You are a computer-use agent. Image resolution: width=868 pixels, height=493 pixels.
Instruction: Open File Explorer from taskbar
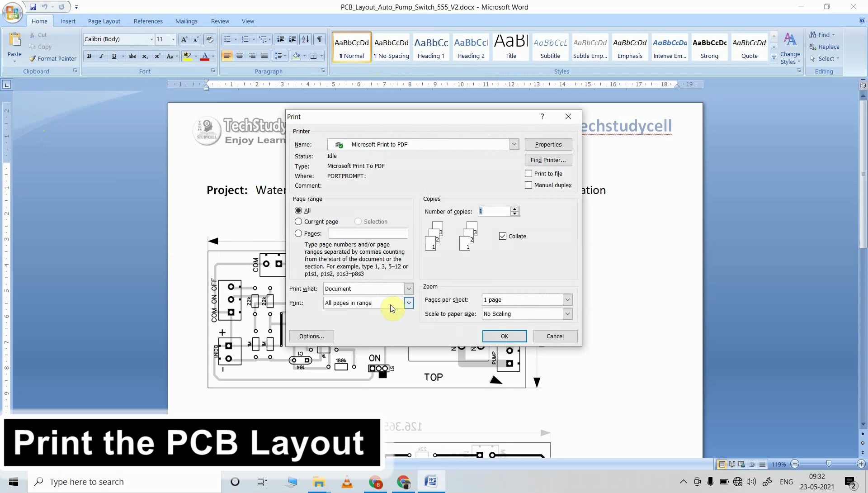[319, 482]
